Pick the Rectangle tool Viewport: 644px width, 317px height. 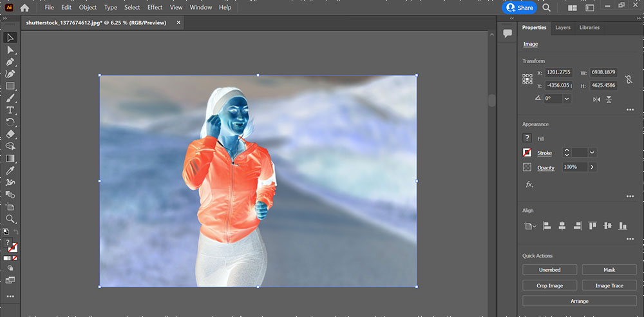tap(10, 86)
